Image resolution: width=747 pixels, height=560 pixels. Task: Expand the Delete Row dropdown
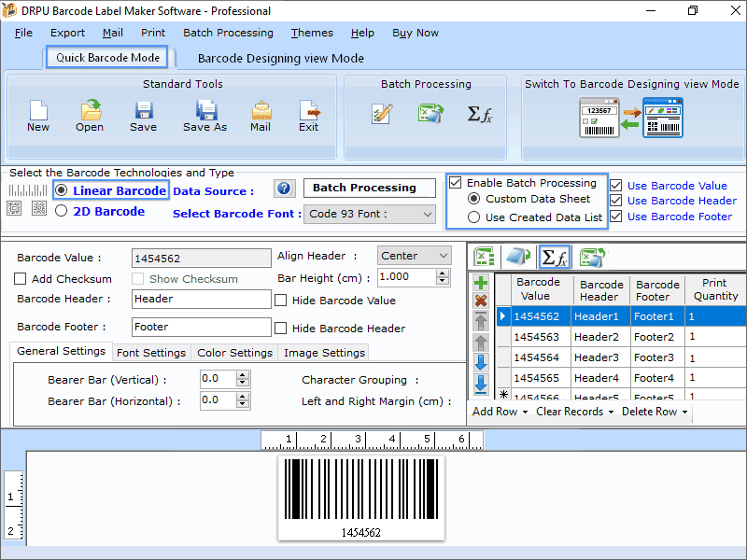[x=684, y=412]
